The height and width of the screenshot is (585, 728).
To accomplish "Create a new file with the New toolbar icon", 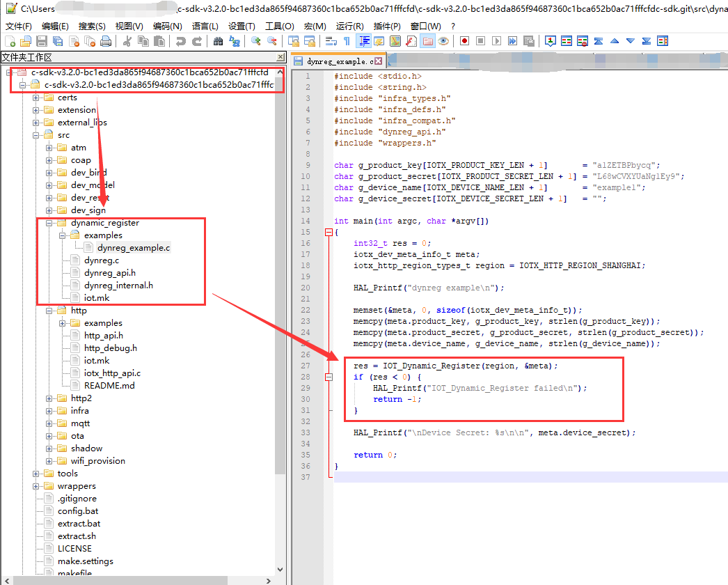I will click(10, 41).
